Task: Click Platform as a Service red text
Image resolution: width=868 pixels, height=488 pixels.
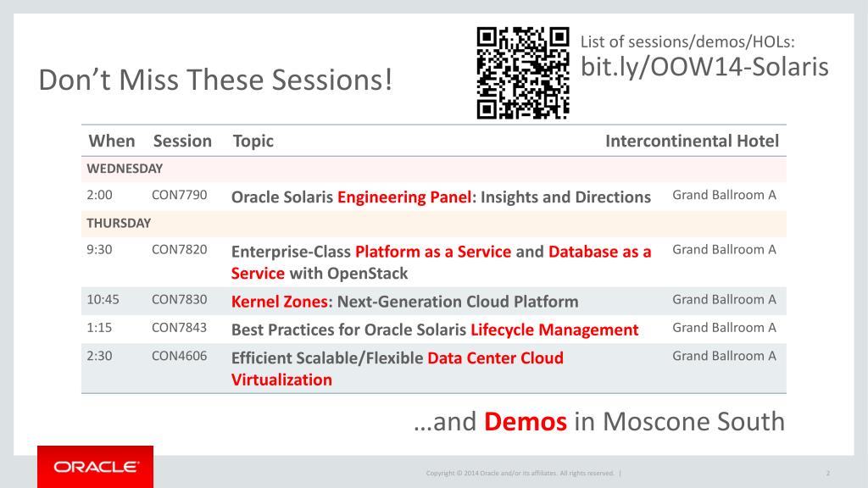Action: point(433,252)
